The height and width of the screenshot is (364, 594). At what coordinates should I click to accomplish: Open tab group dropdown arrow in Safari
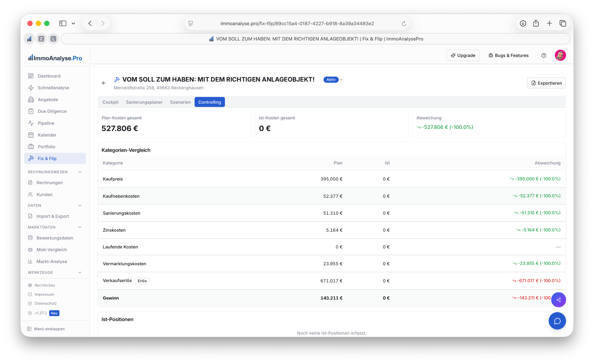[x=73, y=23]
